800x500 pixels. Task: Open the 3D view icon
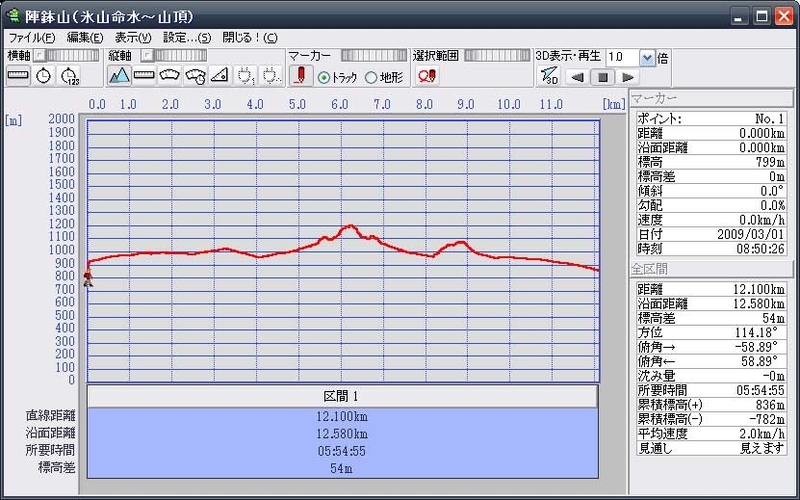pos(549,77)
